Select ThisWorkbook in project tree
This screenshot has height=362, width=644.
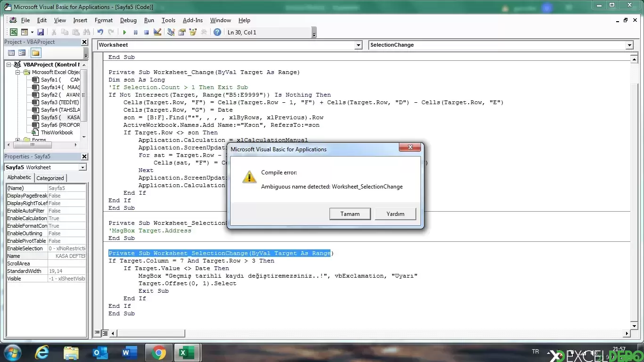click(x=57, y=132)
